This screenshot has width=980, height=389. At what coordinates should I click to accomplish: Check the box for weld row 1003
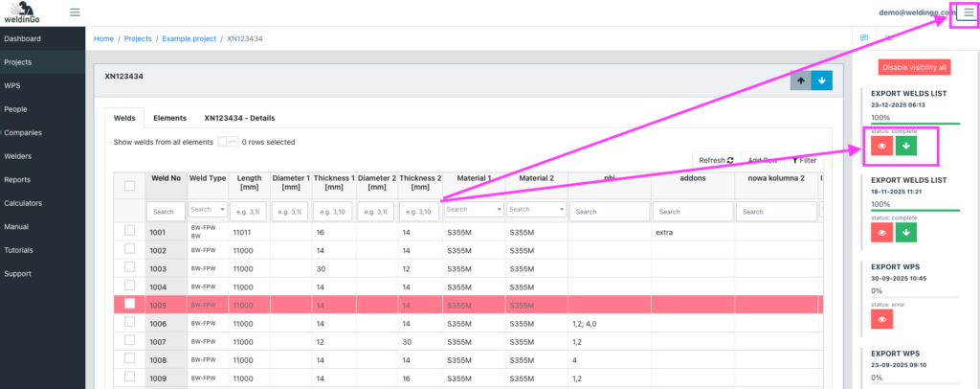point(129,268)
